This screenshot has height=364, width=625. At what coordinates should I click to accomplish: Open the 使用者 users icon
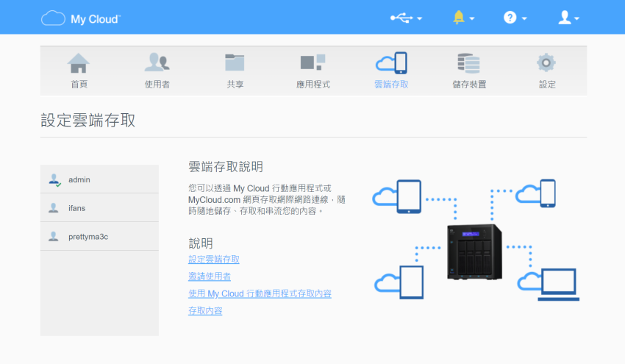pos(157,63)
